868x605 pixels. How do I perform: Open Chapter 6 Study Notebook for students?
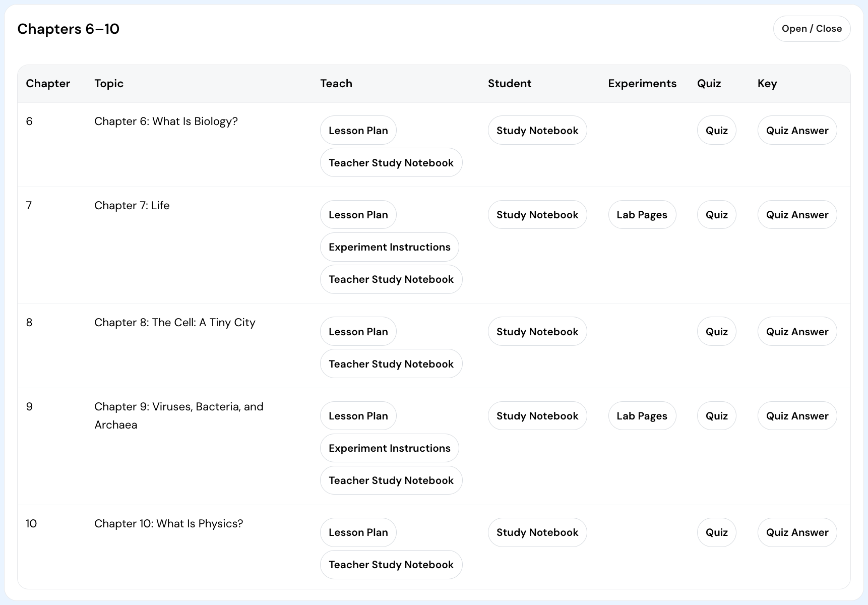[537, 131]
